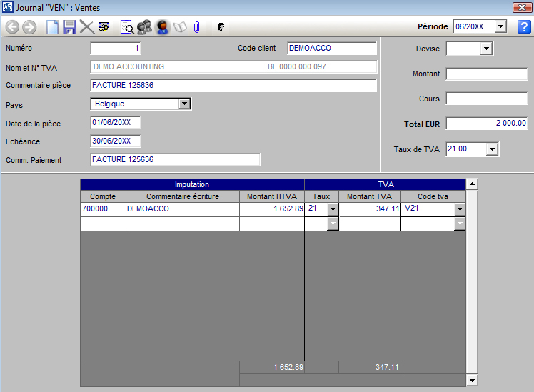The height and width of the screenshot is (392, 534).
Task: Open the Code tva dropdown in empty row
Action: pos(460,223)
